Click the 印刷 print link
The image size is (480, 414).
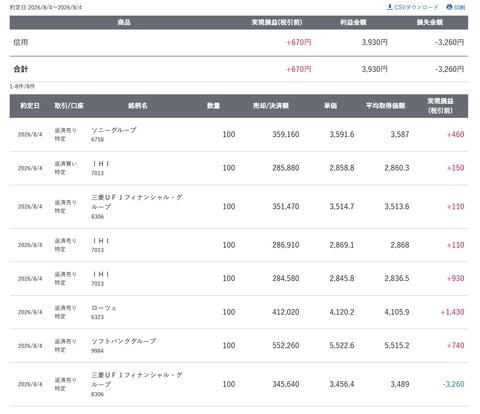pyautogui.click(x=456, y=7)
